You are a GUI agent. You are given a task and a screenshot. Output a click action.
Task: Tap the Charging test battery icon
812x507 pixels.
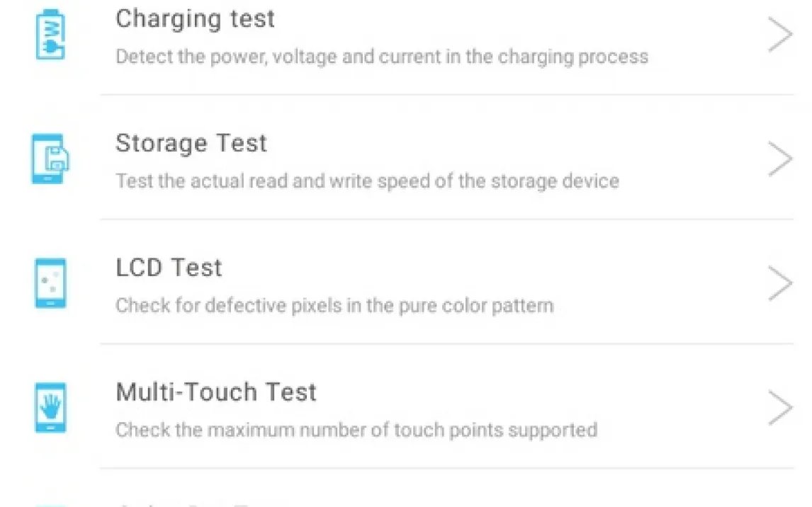50,35
